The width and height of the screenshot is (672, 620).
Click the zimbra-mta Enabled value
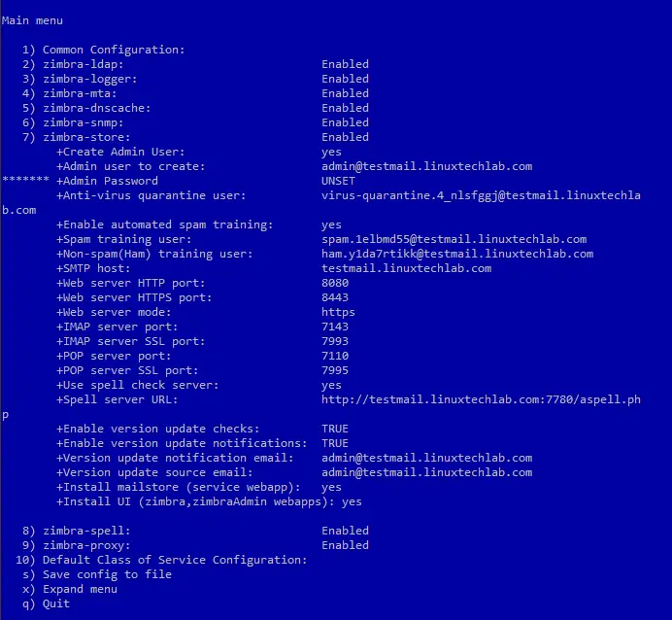pos(345,93)
